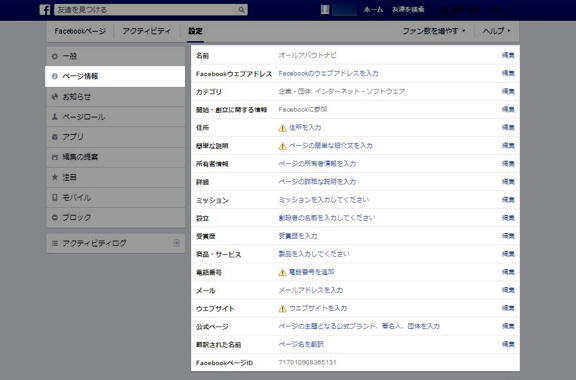Click the icon beside 編集の提案
The width and height of the screenshot is (576, 380).
(x=55, y=157)
